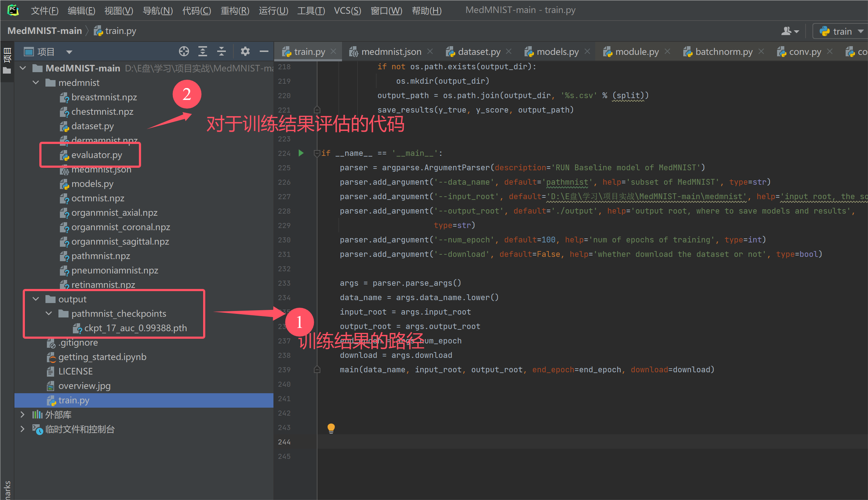Screen dimensions: 868x500
Task: Open project panel settings gear
Action: 245,52
